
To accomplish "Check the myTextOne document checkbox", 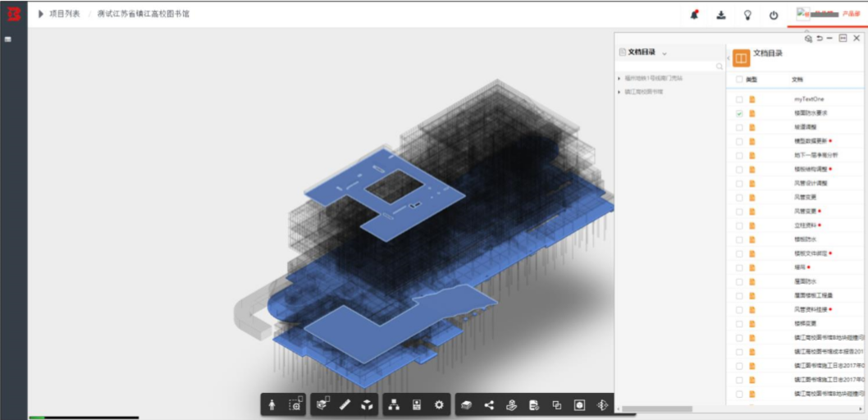I will tap(739, 99).
